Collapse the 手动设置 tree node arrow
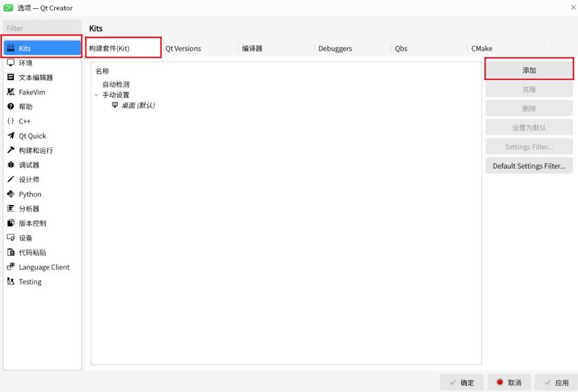 [x=97, y=95]
